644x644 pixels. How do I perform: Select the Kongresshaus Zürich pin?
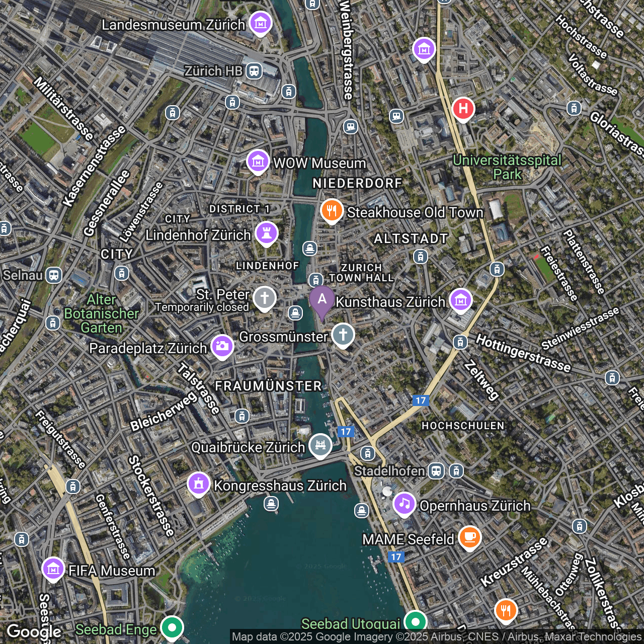coord(199,485)
